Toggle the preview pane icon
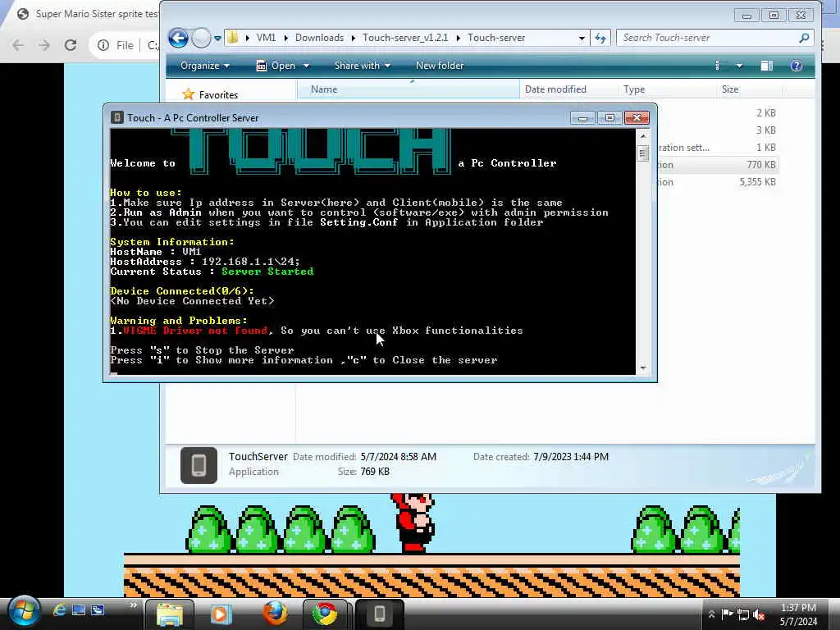The image size is (840, 630). 767,66
